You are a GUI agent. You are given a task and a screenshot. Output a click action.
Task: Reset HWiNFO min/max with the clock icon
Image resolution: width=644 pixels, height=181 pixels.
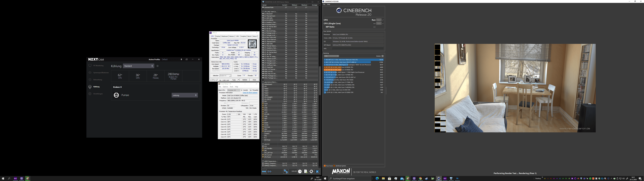click(x=300, y=171)
